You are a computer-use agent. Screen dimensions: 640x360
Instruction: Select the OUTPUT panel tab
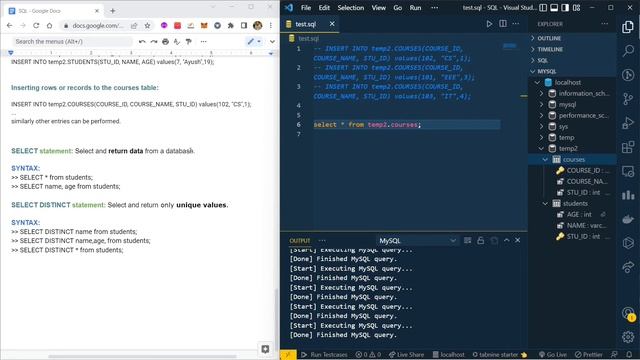[300, 241]
